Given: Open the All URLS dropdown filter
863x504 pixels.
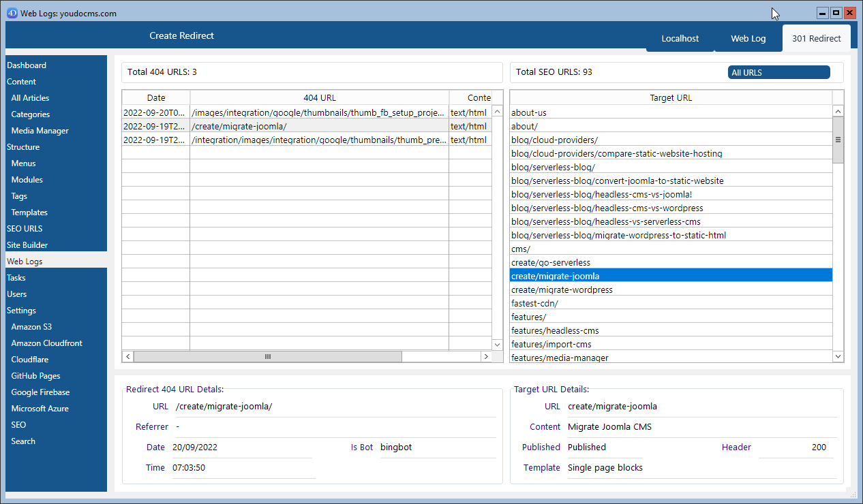Looking at the screenshot, I should pos(778,72).
